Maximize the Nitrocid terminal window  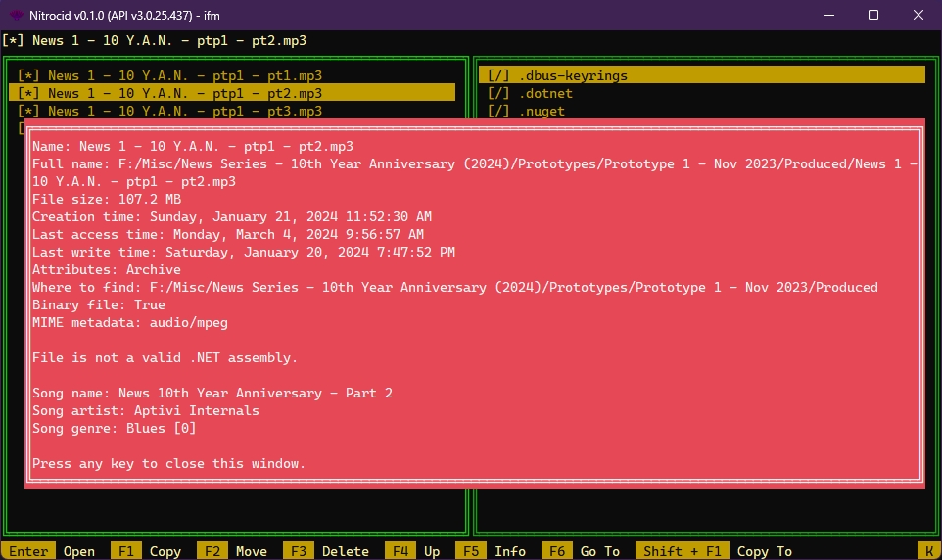872,15
